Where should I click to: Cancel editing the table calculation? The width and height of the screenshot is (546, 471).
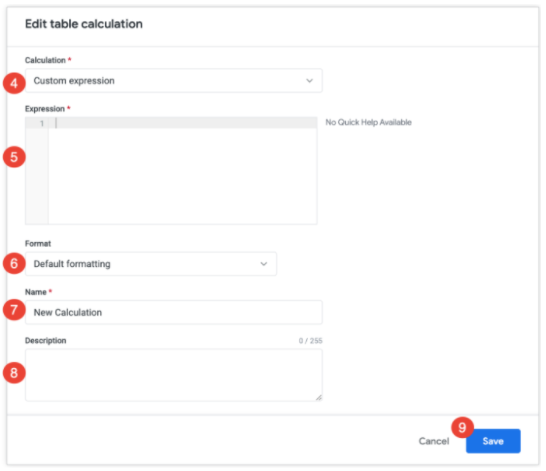[434, 441]
